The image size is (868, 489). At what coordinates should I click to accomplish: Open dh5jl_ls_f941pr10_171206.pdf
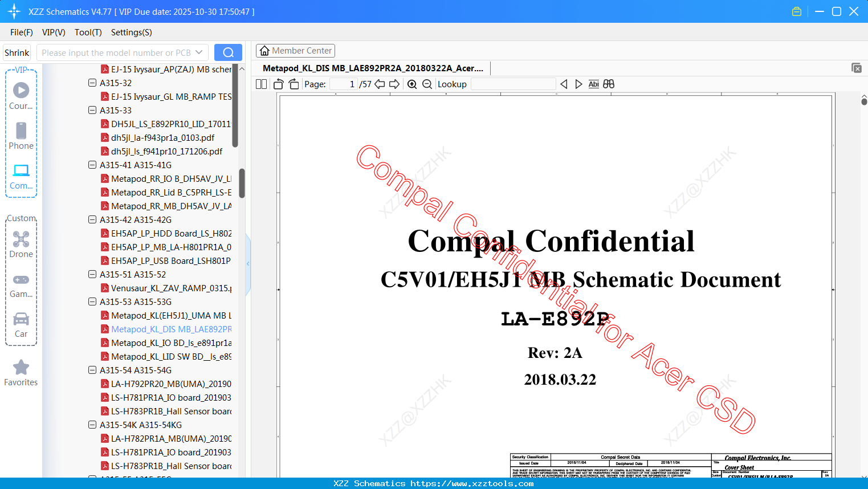162,151
